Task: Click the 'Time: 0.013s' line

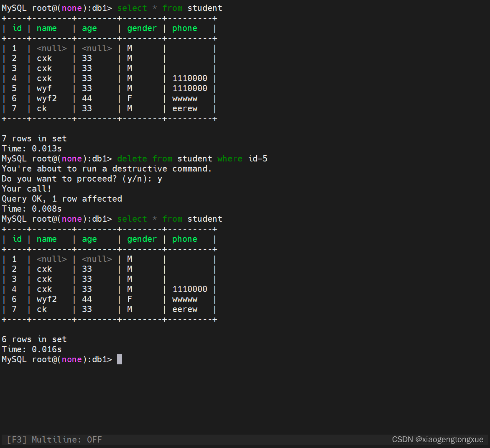Action: 31,148
